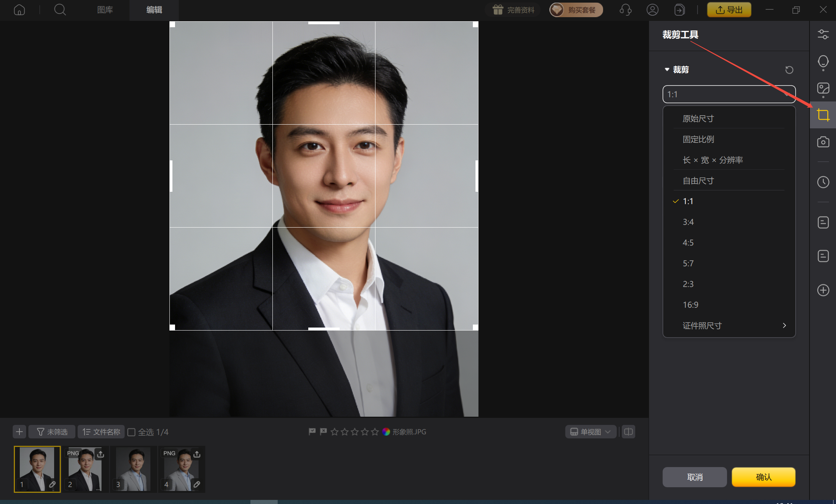Select 自由尺寸 from the crop menu
Screen dimensions: 836x504
(x=698, y=180)
